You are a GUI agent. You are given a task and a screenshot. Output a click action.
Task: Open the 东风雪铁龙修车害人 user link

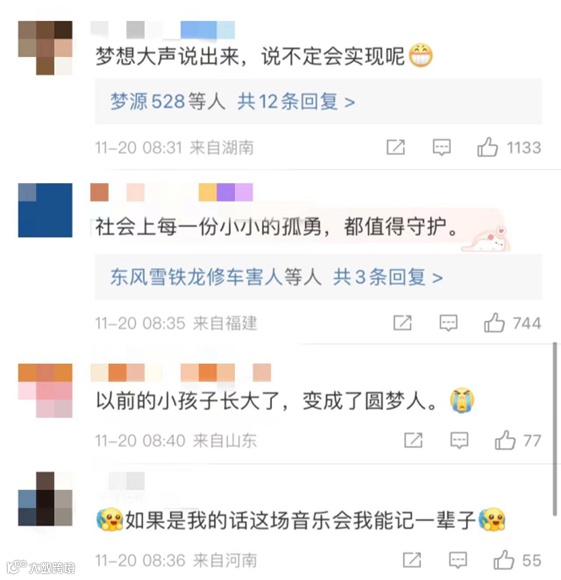[197, 277]
